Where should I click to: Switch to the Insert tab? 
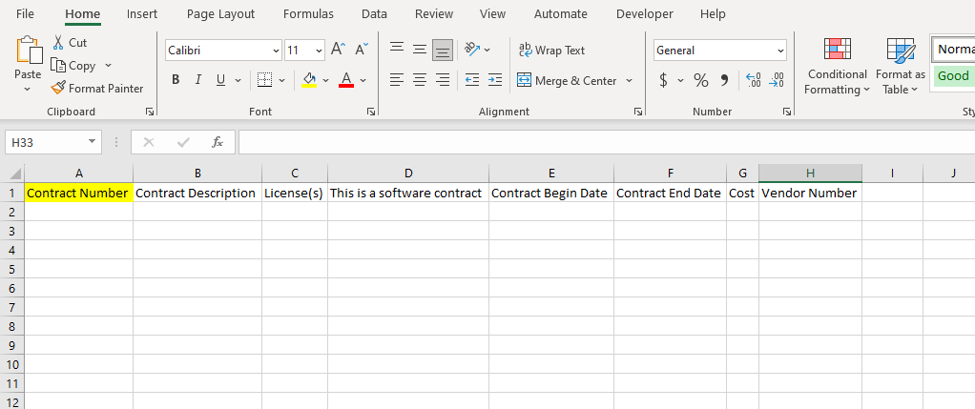pos(142,14)
